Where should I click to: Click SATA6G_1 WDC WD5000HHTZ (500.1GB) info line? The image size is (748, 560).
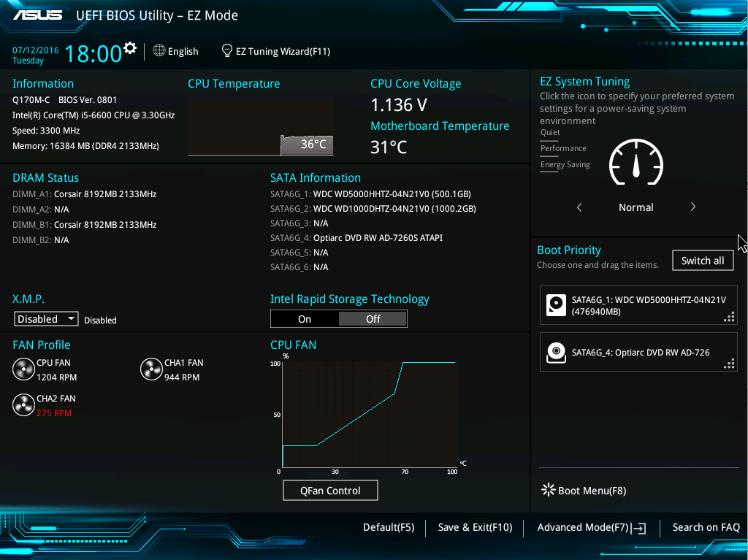[370, 194]
